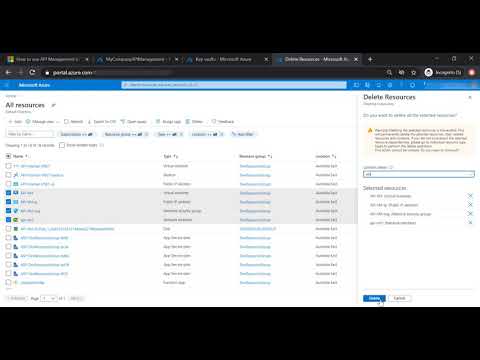
Task: Check the Function App row checkbox
Action: click(x=8, y=282)
